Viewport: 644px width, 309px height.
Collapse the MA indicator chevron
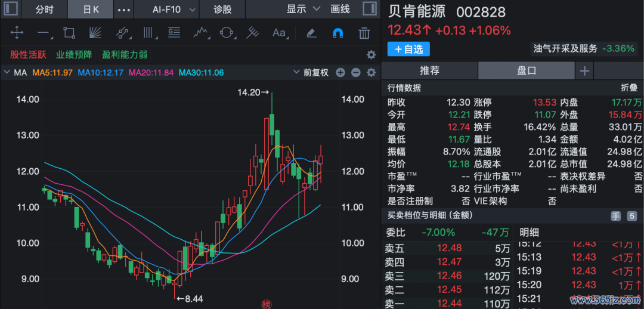7,73
